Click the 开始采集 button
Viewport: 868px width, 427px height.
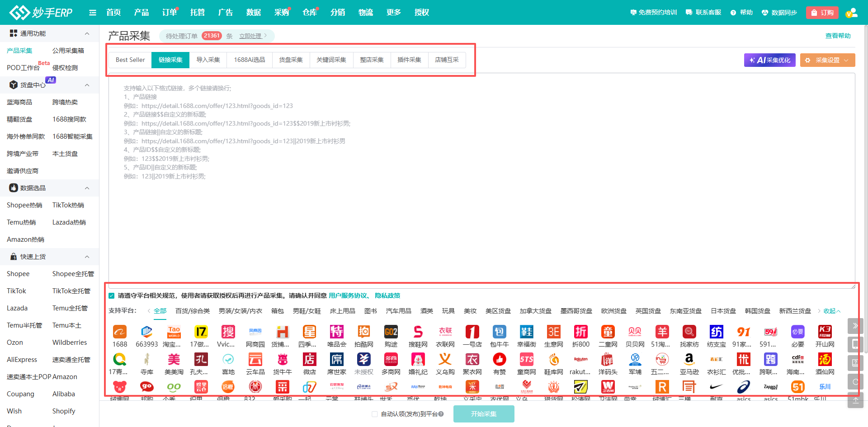pyautogui.click(x=484, y=414)
